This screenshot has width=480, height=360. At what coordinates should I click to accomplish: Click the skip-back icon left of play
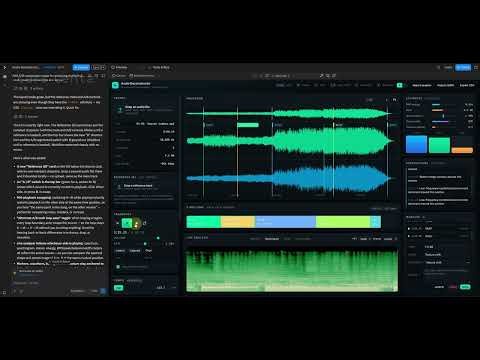117,223
